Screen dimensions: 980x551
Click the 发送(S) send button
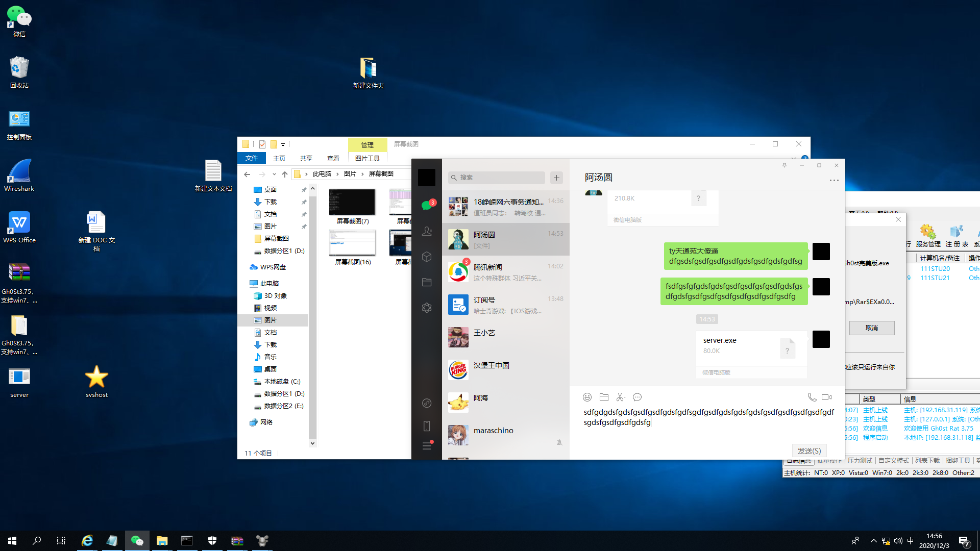coord(809,451)
